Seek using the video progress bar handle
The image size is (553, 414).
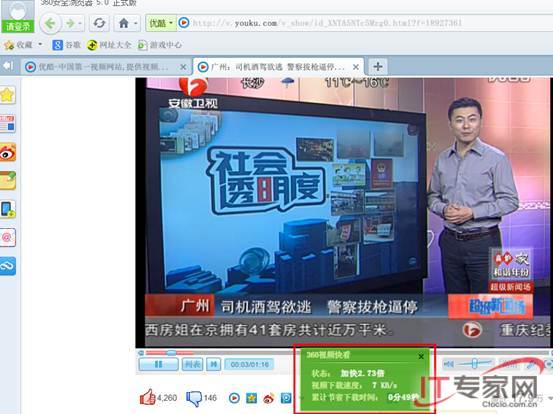(171, 353)
